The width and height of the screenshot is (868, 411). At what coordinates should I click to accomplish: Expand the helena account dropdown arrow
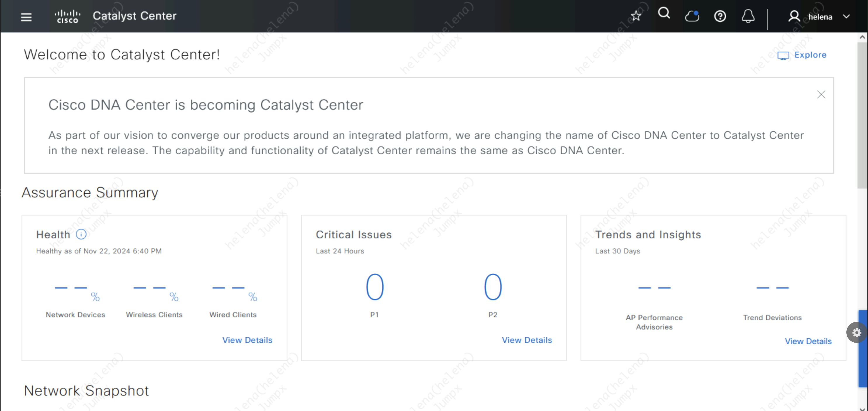pyautogui.click(x=846, y=17)
